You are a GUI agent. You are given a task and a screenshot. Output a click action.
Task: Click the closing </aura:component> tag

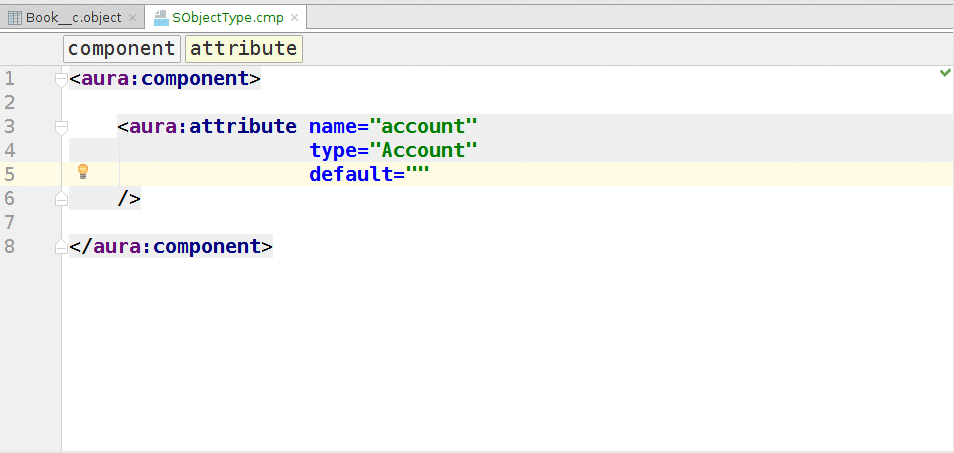pos(171,246)
